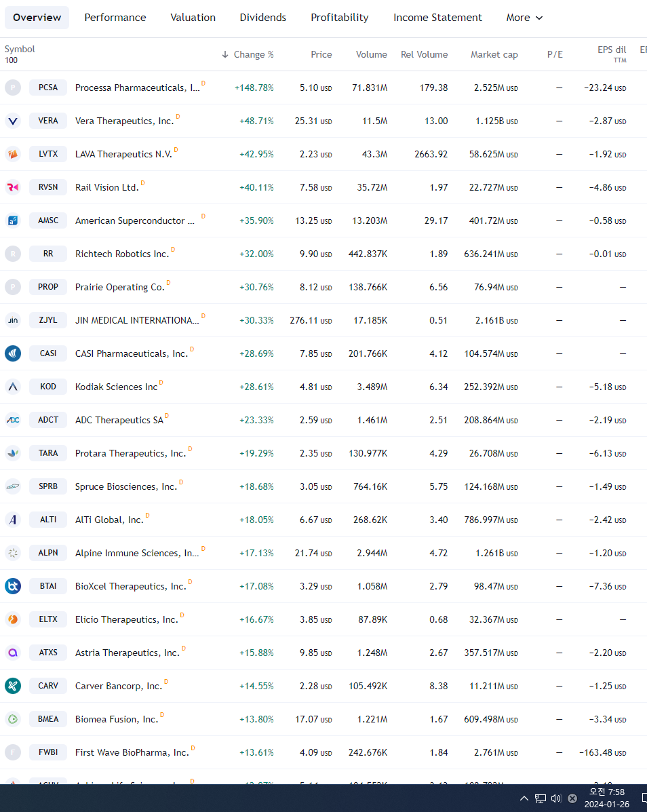Click the Elicio Therapeutics logo icon
647x812 pixels.
click(13, 619)
